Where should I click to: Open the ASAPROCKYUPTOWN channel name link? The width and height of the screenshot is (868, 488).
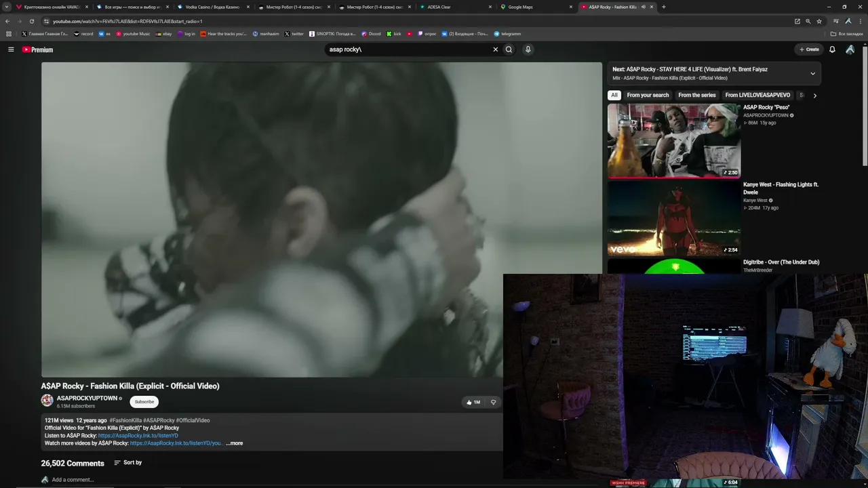click(87, 399)
